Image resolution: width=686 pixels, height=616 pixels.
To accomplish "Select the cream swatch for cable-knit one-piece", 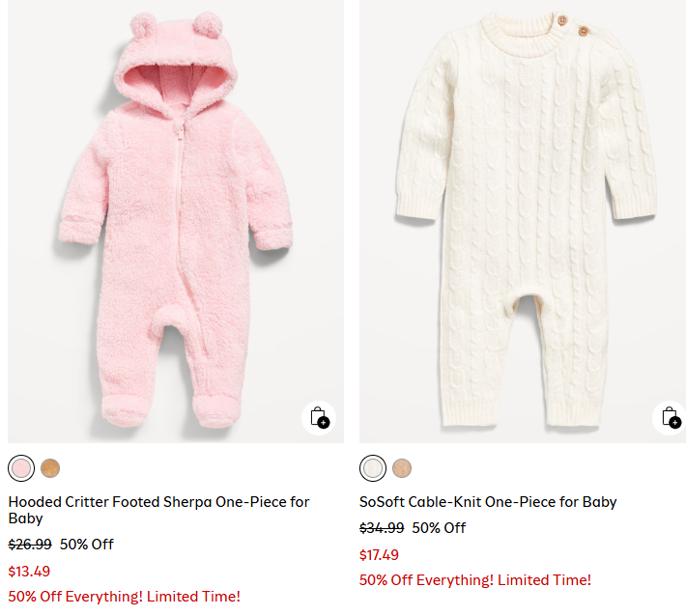I will pos(373,468).
